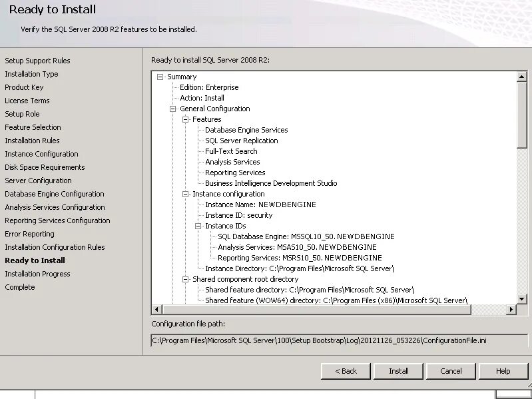532x399 pixels.
Task: Select 'Database Engine Services' feature row
Action: pos(246,130)
